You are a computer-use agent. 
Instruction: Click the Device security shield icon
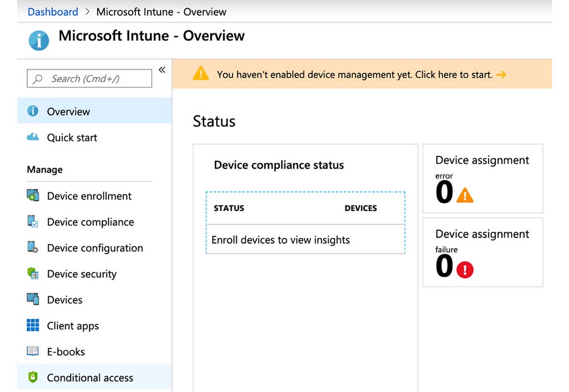pos(33,274)
